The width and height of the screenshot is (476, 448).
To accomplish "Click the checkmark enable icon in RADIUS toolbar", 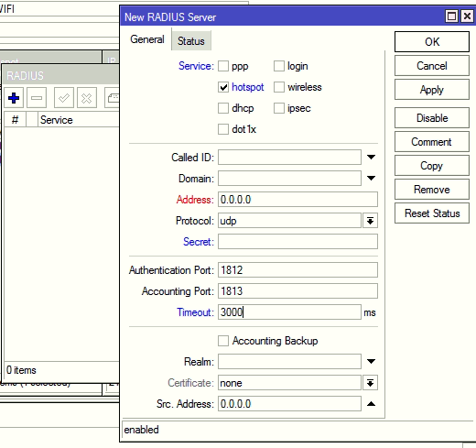I will click(64, 98).
